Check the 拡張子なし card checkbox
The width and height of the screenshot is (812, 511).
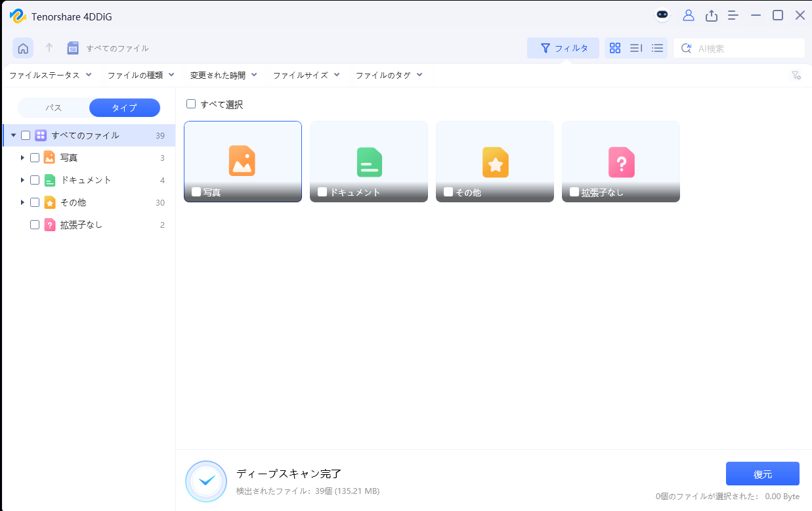click(x=574, y=192)
